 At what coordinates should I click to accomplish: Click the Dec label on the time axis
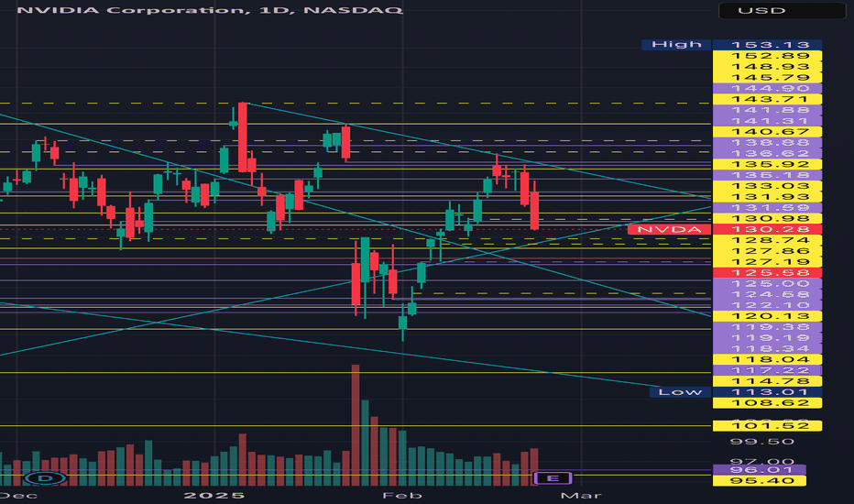[x=18, y=495]
